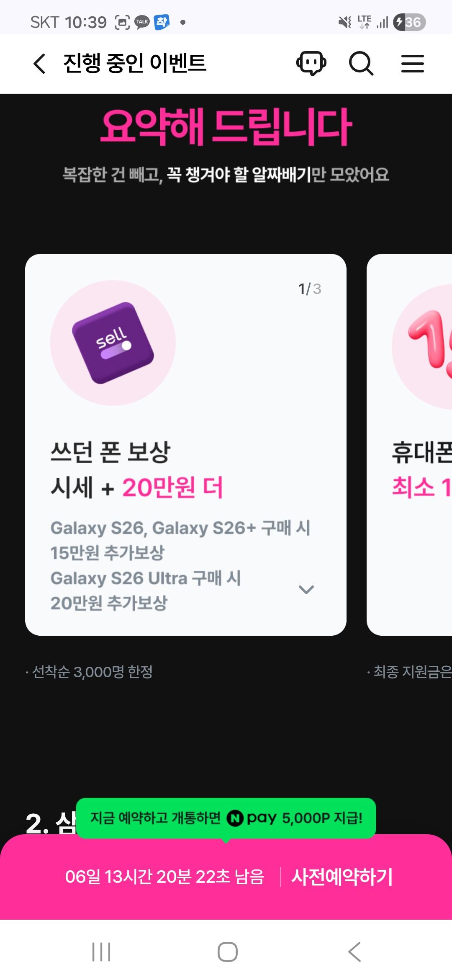This screenshot has height=980, width=452.
Task: Select the partially visible 휴대폰 card
Action: coord(409,445)
